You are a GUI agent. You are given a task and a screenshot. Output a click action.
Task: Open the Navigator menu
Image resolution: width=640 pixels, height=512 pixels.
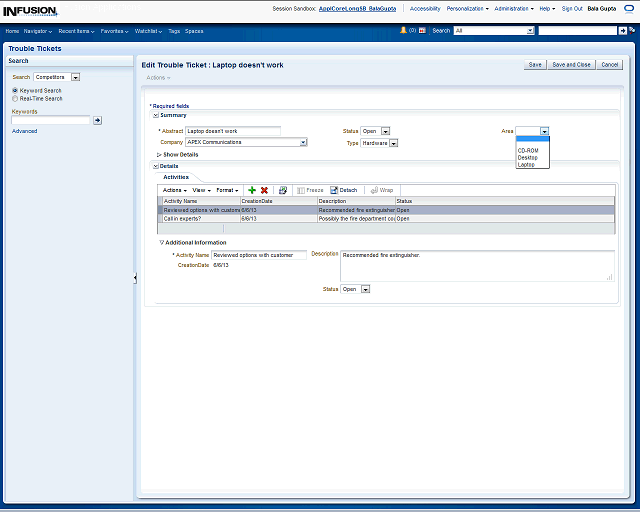coord(38,31)
